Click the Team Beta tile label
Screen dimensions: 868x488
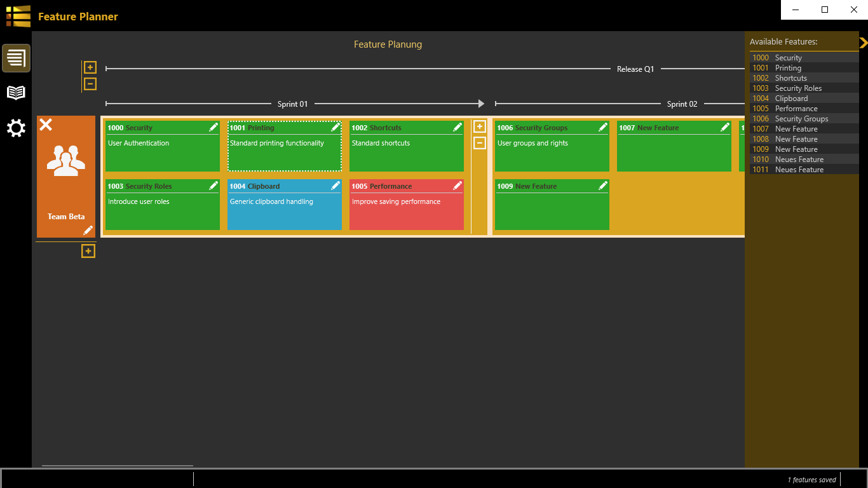click(x=66, y=217)
